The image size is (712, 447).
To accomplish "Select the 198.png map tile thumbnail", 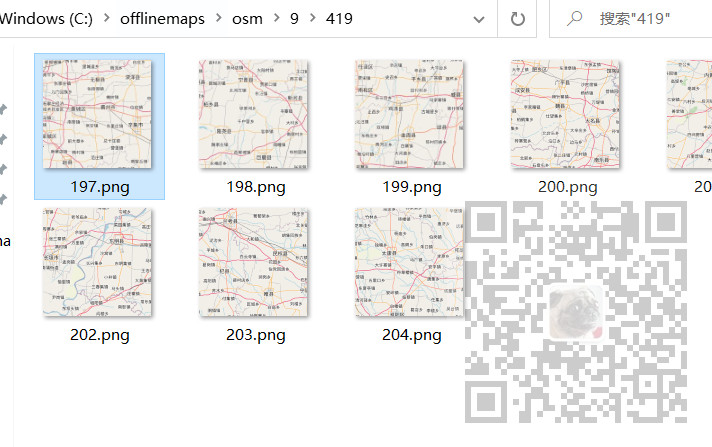I will (253, 114).
